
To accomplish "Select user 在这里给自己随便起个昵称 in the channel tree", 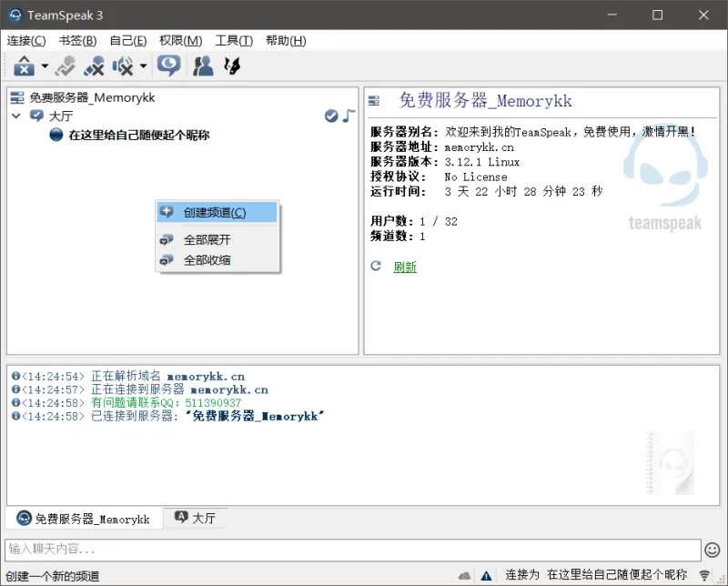I will (x=139, y=135).
